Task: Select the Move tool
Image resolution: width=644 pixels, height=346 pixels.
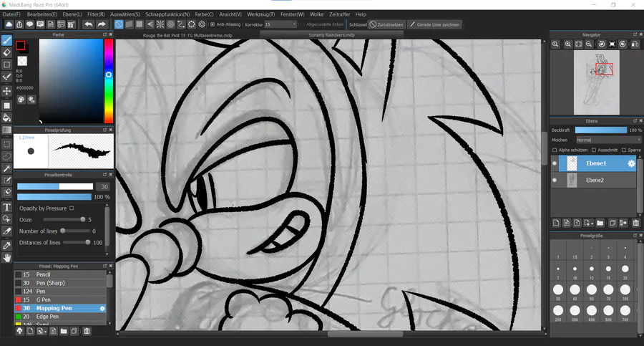Action: click(x=6, y=91)
